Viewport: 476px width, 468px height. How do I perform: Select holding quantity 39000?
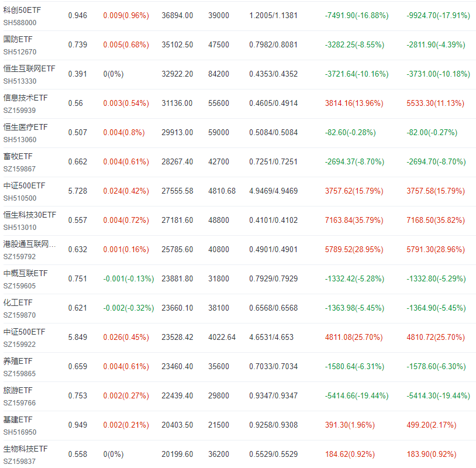[x=219, y=15]
